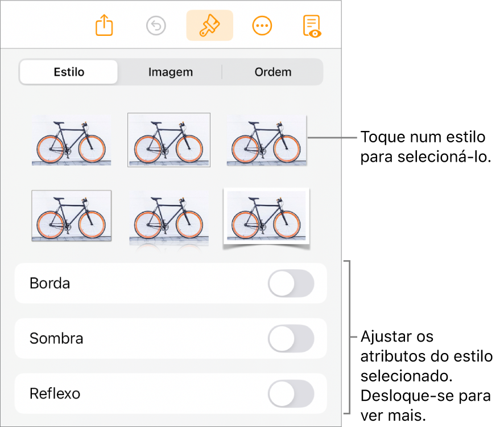Open the More options ellipsis icon
Viewport: 504px width, 427px height.
[x=262, y=26]
